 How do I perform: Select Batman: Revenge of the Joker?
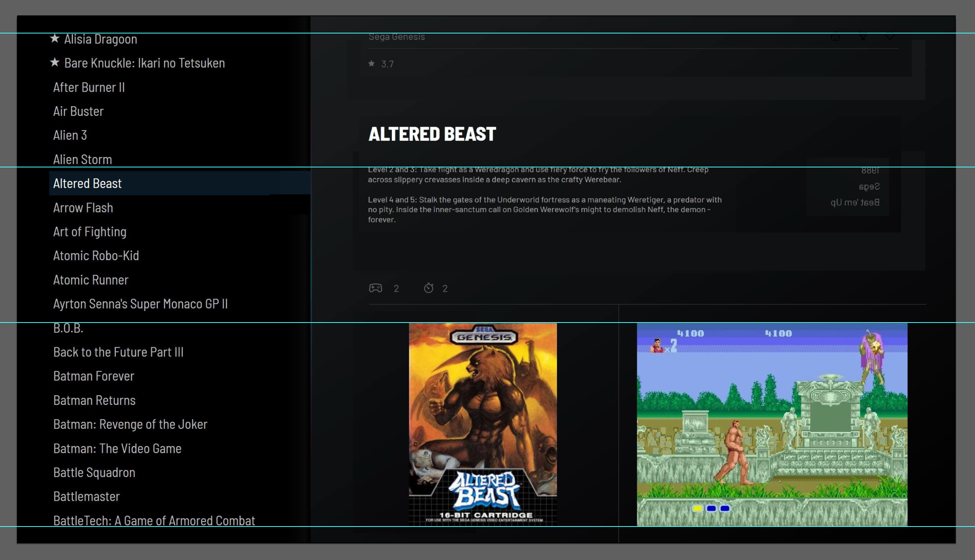point(130,424)
